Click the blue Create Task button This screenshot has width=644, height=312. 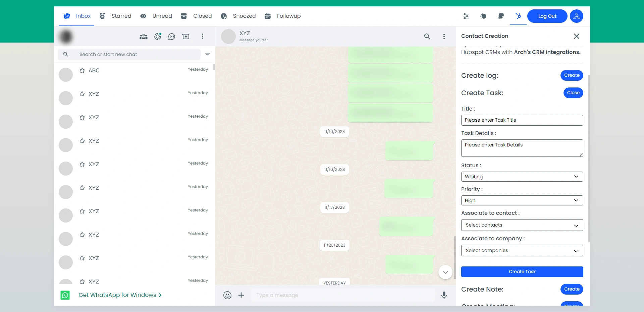pos(522,272)
